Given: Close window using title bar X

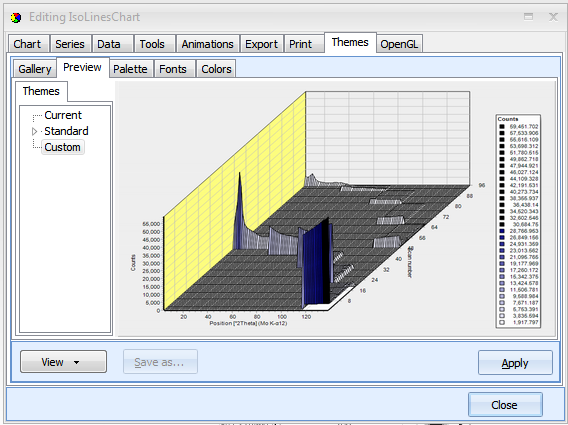Looking at the screenshot, I should click(x=553, y=17).
